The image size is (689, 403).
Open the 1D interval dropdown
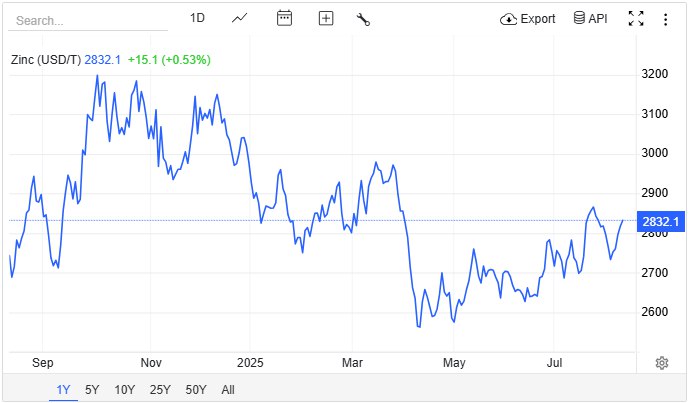coord(197,18)
